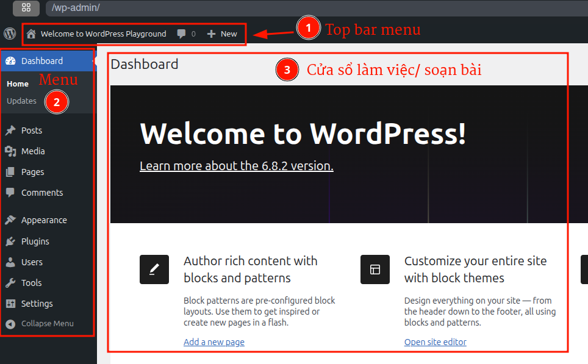Click the home icon in the admin bar

click(31, 34)
